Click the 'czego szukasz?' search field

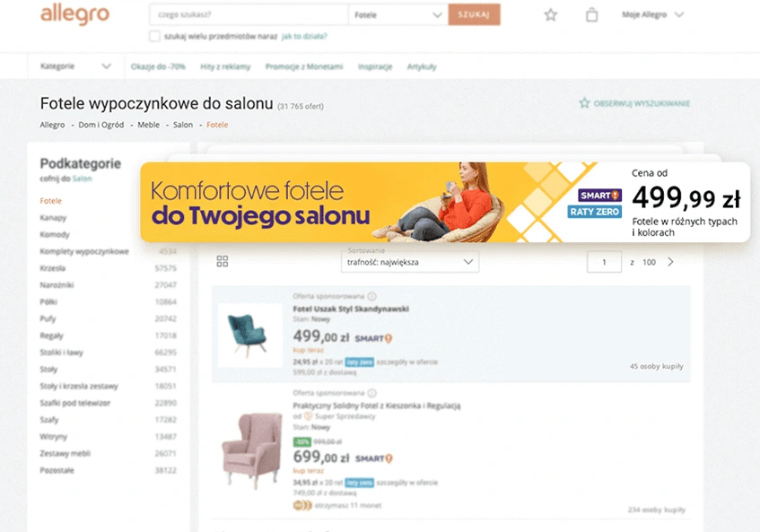tap(249, 15)
